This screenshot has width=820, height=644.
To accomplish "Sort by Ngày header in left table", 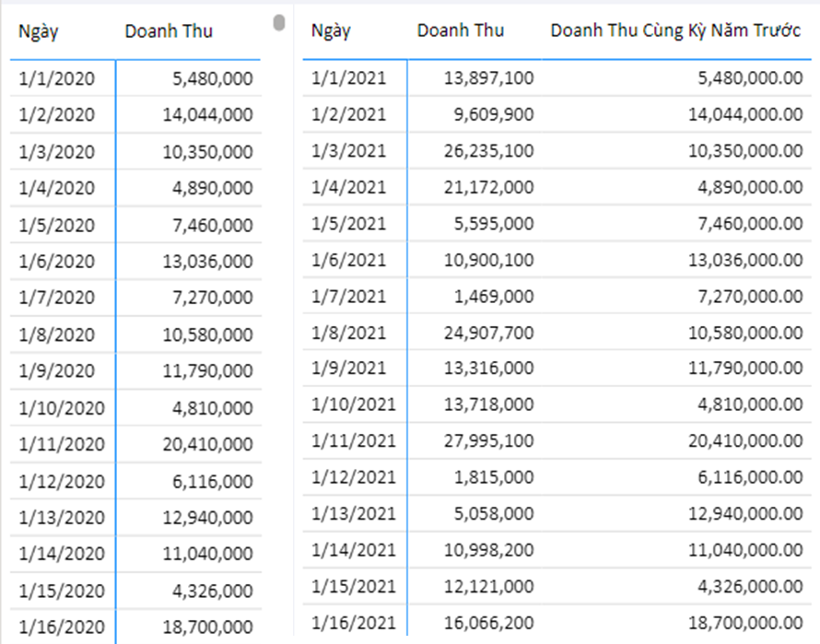I will (38, 31).
